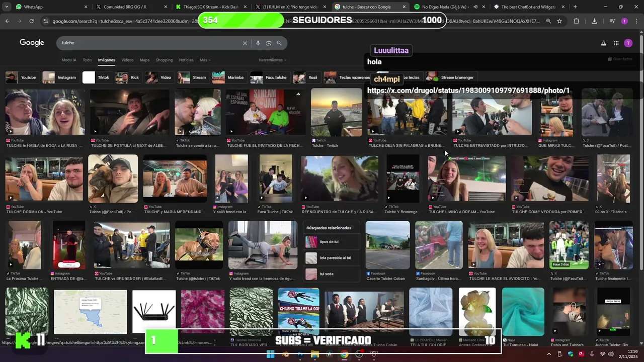This screenshot has height=362, width=644.
Task: Filter images by Instagram chip
Action: tap(60, 77)
